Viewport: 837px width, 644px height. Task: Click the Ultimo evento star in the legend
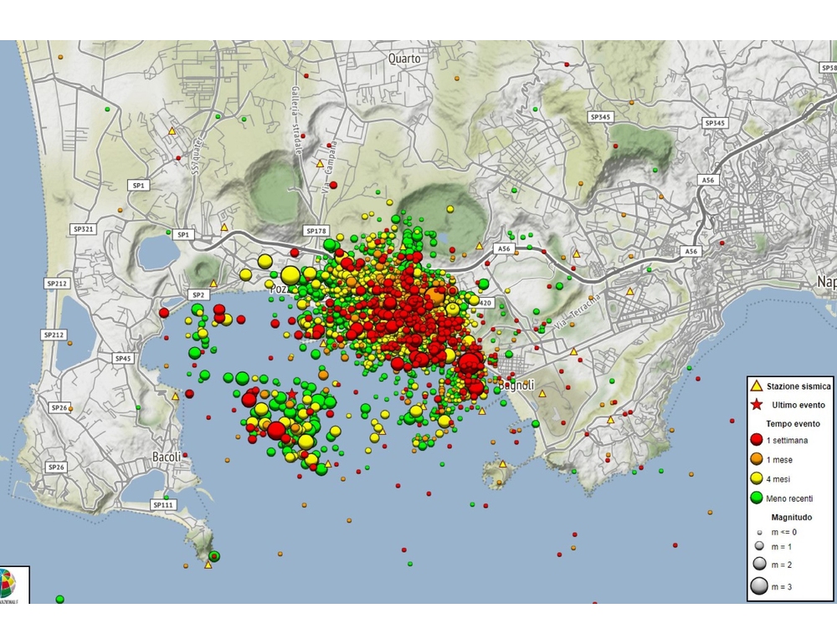click(x=755, y=405)
